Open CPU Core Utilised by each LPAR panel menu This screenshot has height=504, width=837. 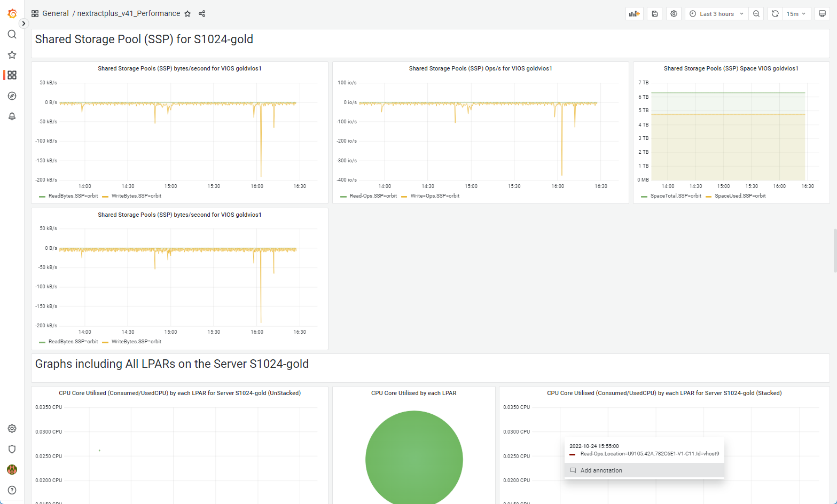413,393
